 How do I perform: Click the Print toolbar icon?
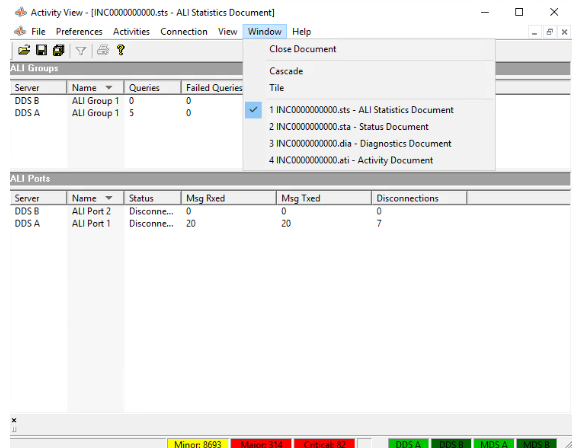point(103,50)
